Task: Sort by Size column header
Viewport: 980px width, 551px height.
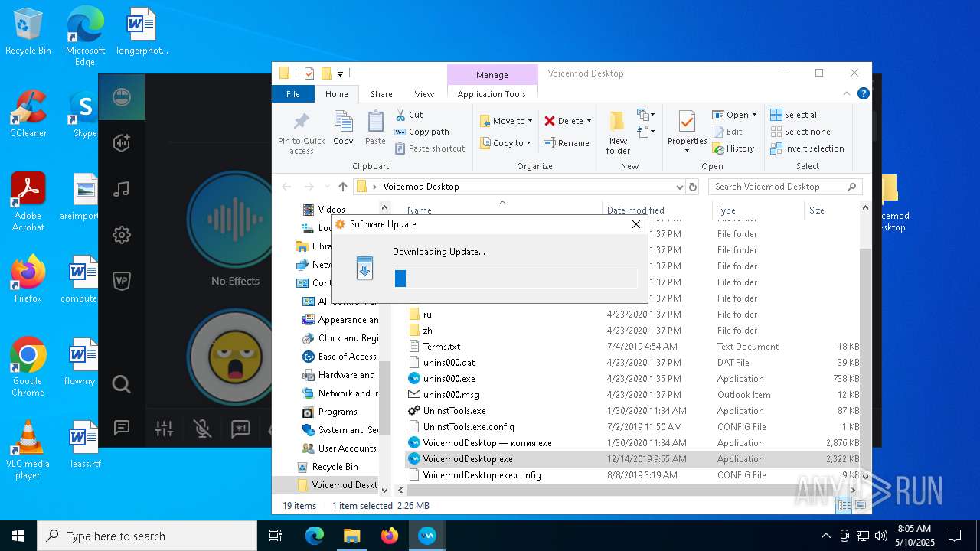Action: coord(831,210)
